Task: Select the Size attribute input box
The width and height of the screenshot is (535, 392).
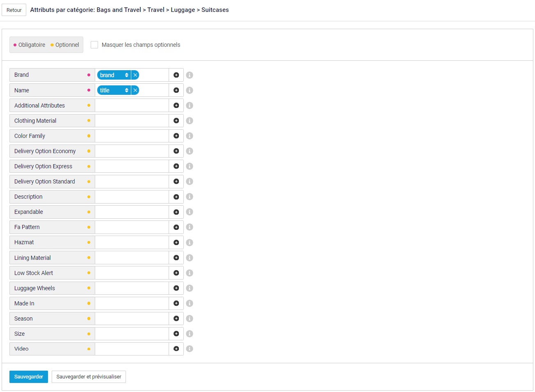Action: click(132, 334)
